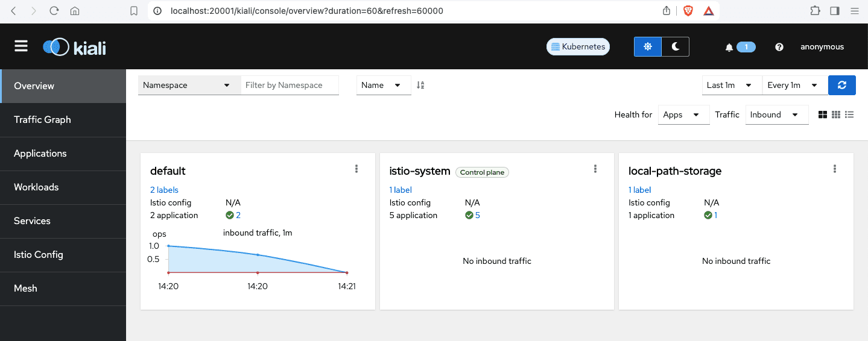Click the local-path-storage namespace title
Image resolution: width=868 pixels, height=341 pixels.
click(675, 171)
